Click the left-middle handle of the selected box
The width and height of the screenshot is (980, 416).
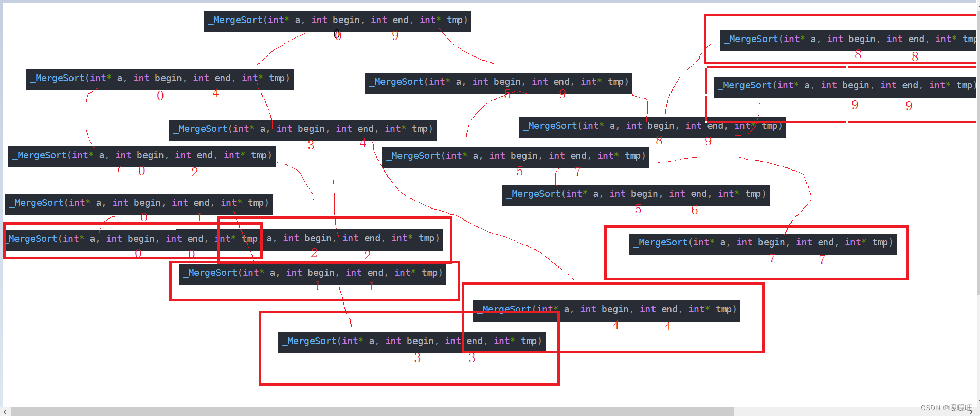click(706, 94)
